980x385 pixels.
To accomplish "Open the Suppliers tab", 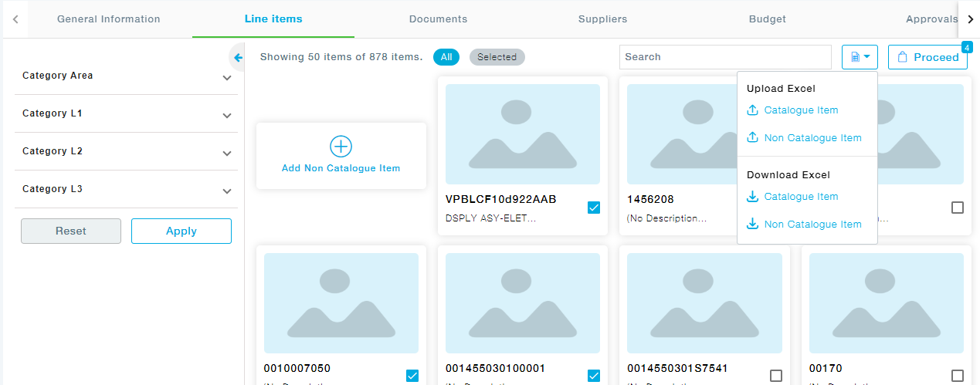I will (x=602, y=19).
